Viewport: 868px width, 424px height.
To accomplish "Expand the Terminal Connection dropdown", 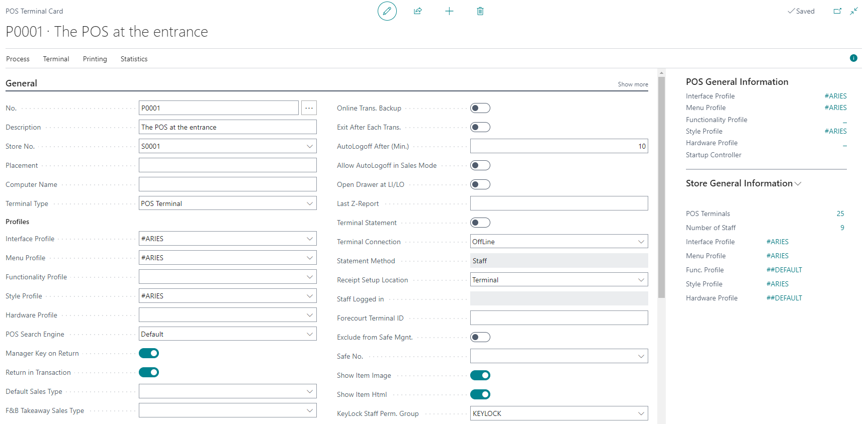I will [641, 242].
